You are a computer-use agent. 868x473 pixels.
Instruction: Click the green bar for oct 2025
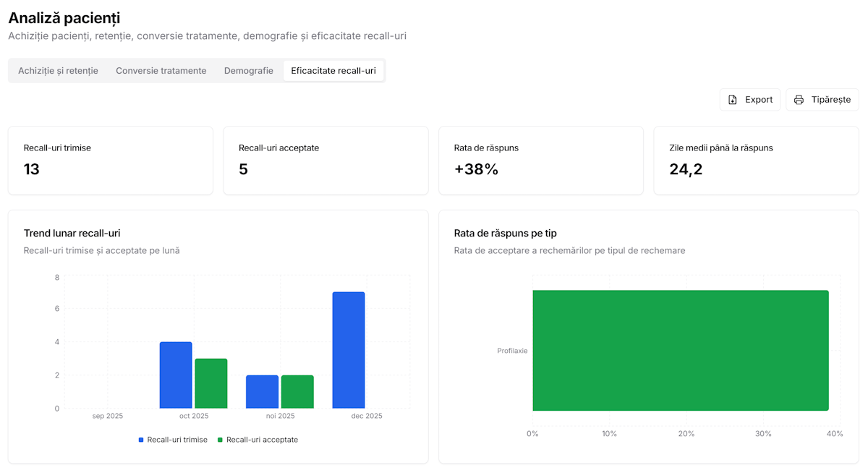(211, 383)
